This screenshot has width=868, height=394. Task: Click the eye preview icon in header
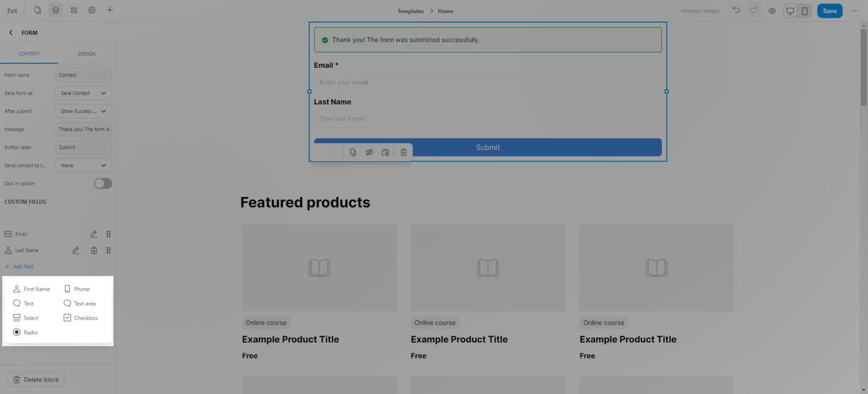click(x=772, y=11)
